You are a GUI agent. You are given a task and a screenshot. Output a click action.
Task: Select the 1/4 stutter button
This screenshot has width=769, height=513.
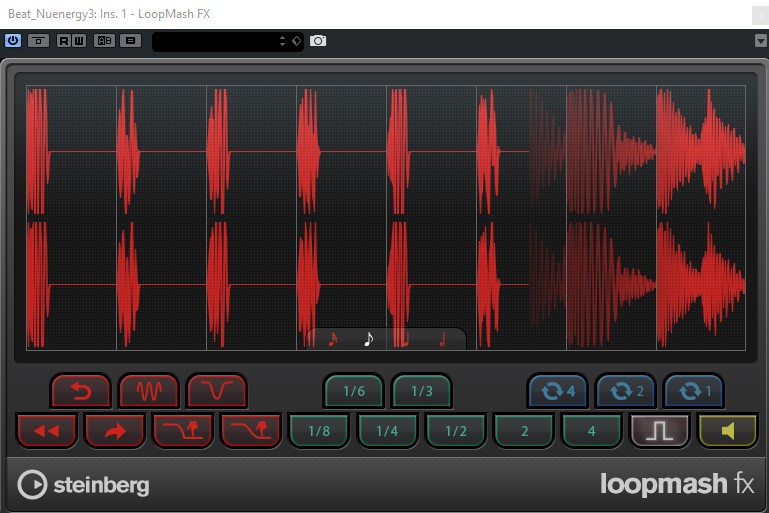pyautogui.click(x=387, y=431)
